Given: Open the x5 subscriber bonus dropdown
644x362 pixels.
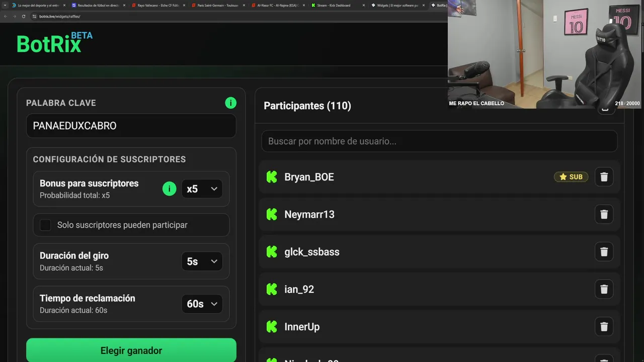Looking at the screenshot, I should click(202, 189).
